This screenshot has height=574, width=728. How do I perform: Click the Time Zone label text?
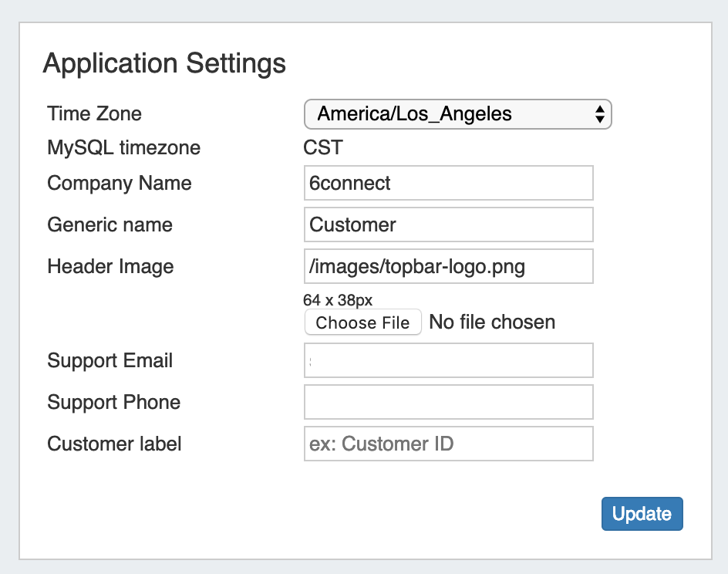[x=95, y=114]
